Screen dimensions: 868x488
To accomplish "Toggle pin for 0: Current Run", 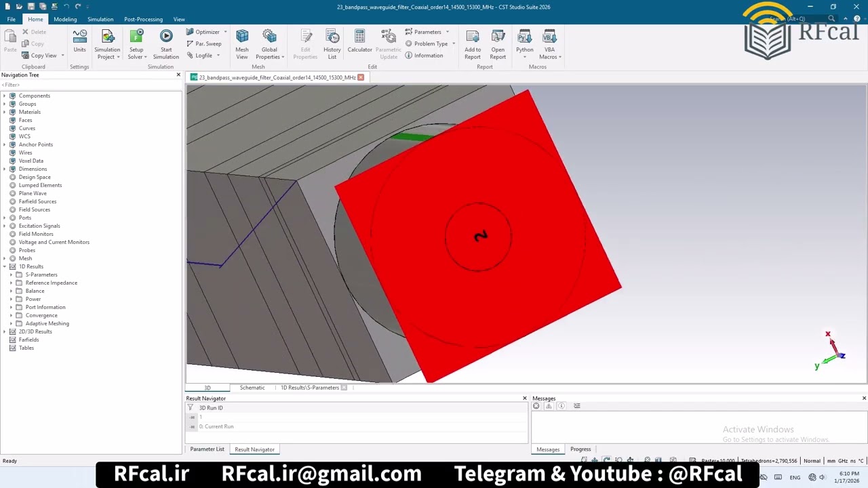I will click(192, 427).
